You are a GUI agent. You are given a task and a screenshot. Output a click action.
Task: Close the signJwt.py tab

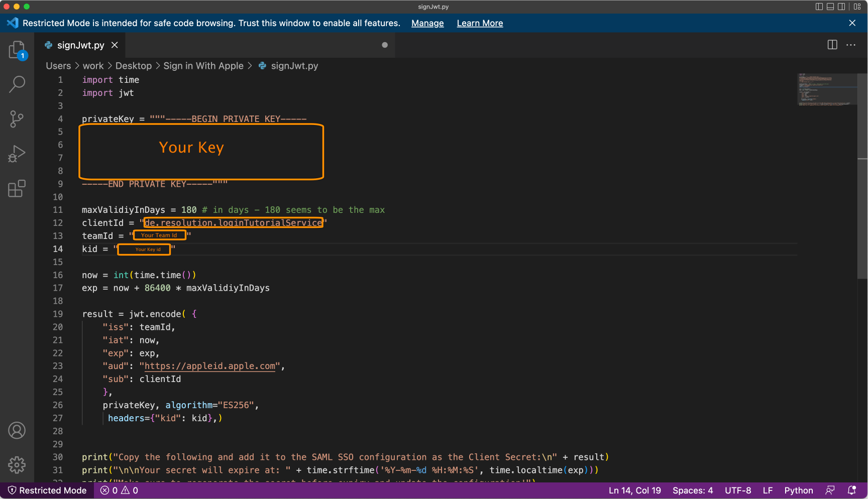(115, 45)
